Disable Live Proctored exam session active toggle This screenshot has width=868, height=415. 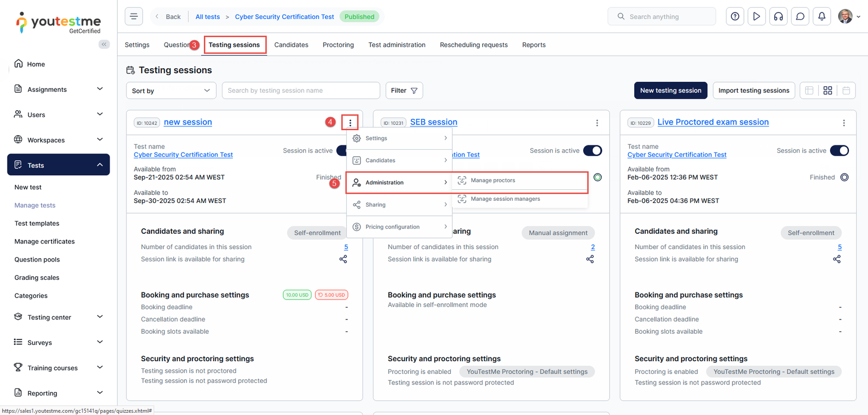point(839,151)
